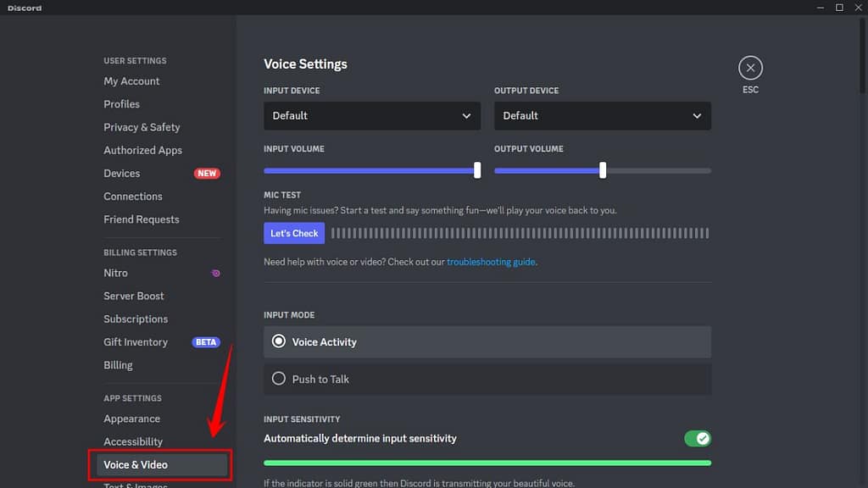This screenshot has height=488, width=868.
Task: Click the NEW badge beside Devices
Action: pyautogui.click(x=207, y=173)
